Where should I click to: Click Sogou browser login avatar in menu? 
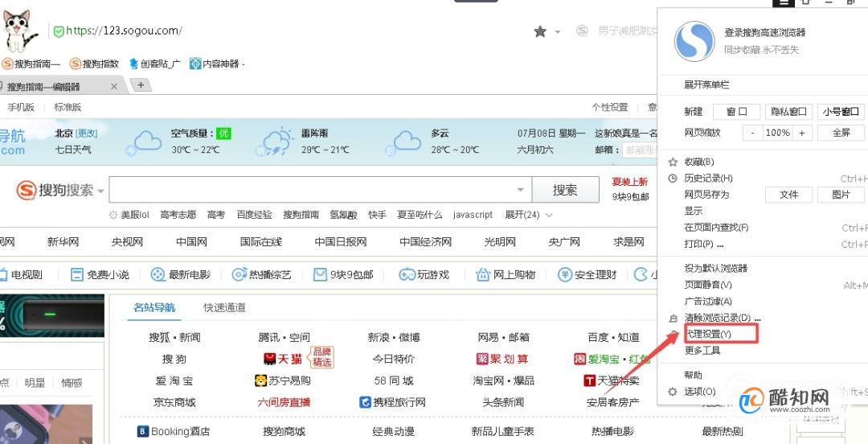(694, 42)
